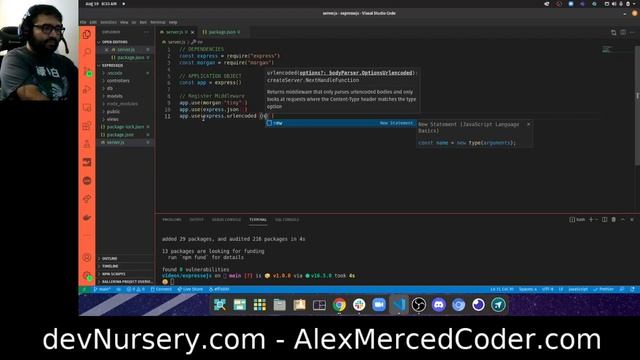Expand the node_modules folder
Image resolution: width=640 pixels, height=360 pixels.
click(122, 104)
